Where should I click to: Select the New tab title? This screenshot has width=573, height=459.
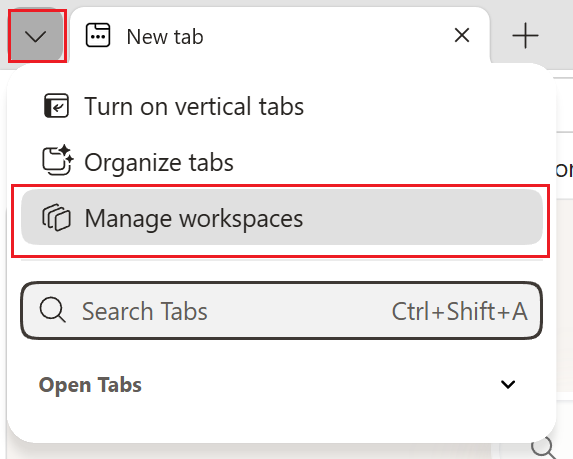coord(165,37)
